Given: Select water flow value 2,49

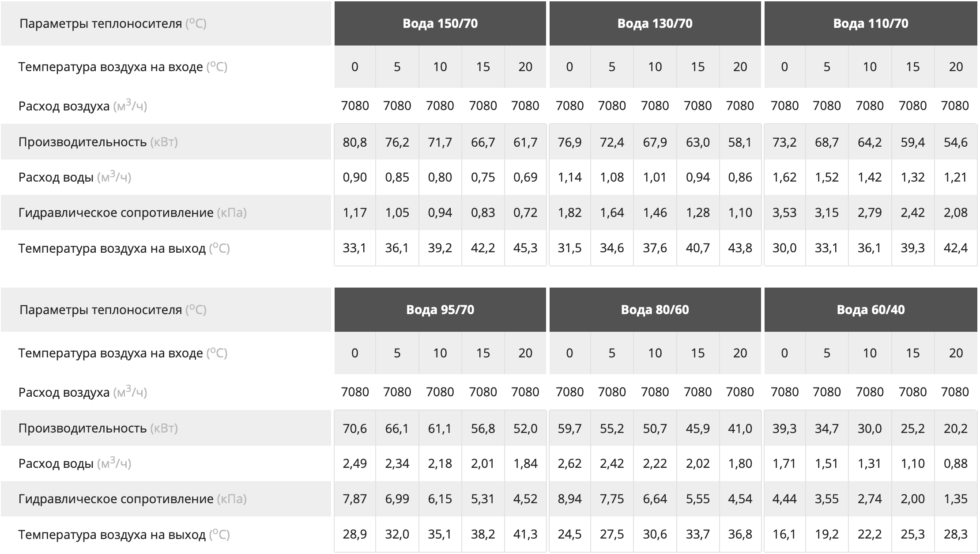Looking at the screenshot, I should pyautogui.click(x=355, y=464).
